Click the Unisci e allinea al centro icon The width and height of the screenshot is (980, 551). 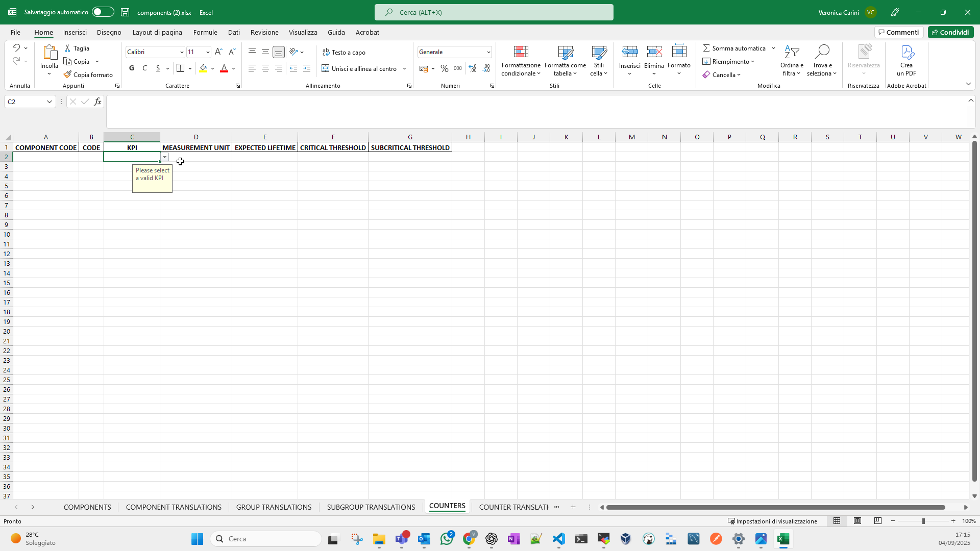325,68
